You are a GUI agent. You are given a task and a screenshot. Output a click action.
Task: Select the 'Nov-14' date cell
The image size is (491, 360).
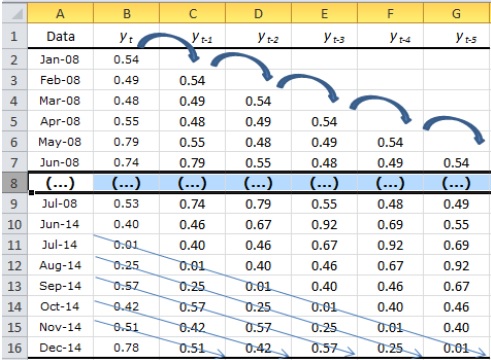pos(60,327)
